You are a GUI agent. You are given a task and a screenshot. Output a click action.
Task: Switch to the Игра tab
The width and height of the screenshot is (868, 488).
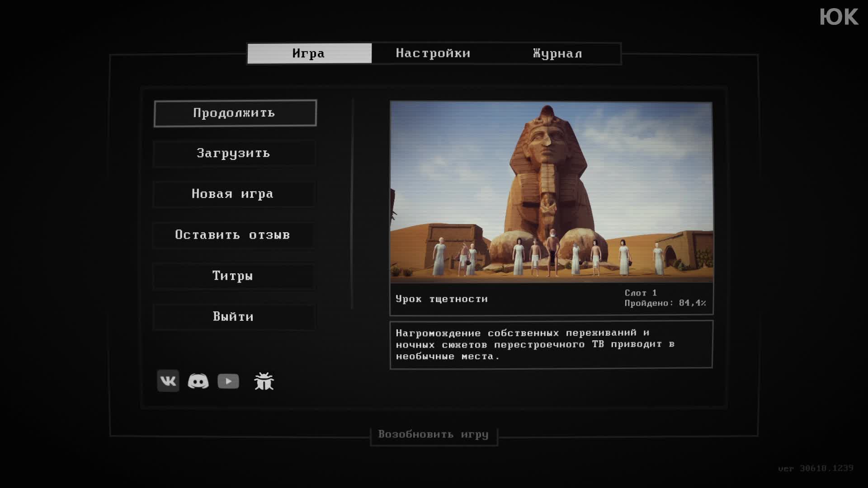coord(309,53)
